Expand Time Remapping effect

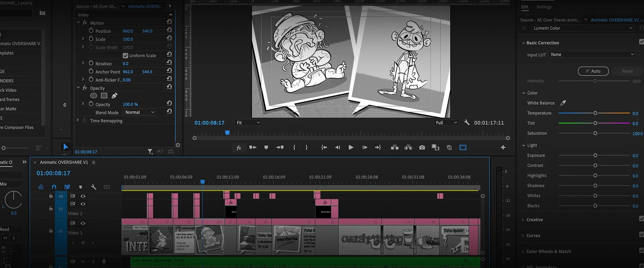coord(77,120)
